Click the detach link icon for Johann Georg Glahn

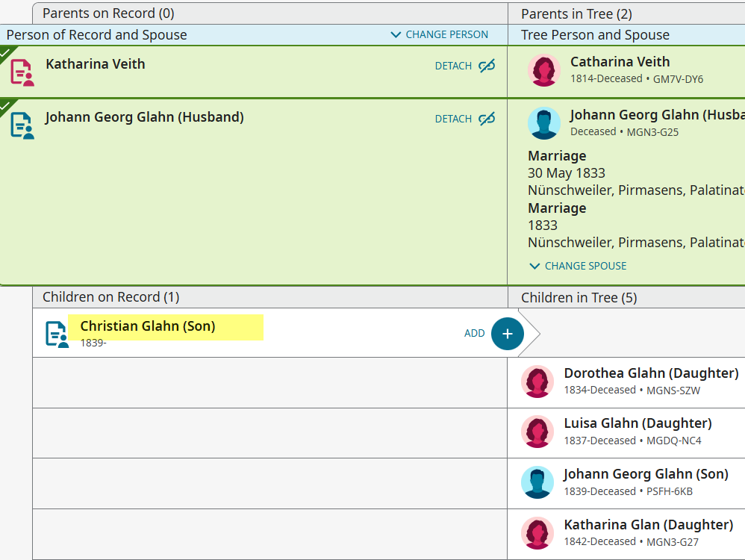click(487, 119)
